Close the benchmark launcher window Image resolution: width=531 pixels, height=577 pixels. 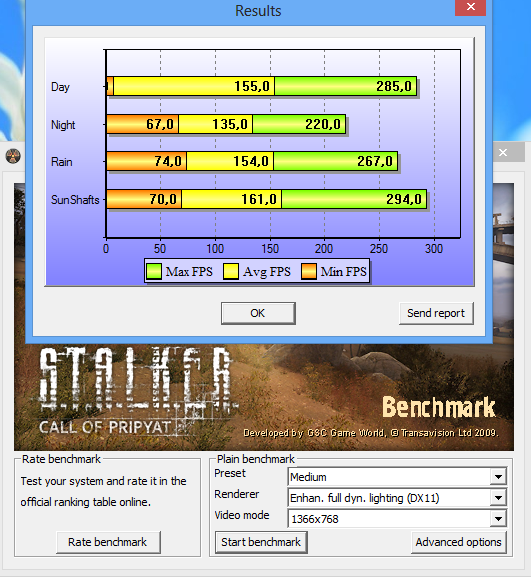pyautogui.click(x=503, y=152)
